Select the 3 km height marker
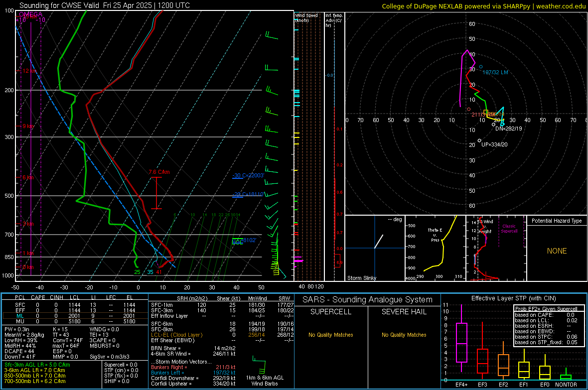Viewport: 588px width, 390px height. pos(28,224)
